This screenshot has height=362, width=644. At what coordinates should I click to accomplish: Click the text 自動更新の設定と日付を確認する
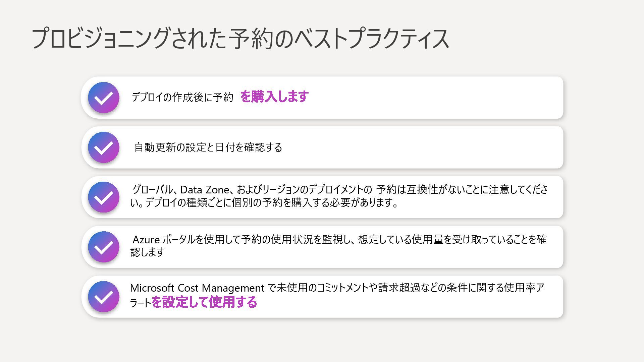(x=208, y=147)
